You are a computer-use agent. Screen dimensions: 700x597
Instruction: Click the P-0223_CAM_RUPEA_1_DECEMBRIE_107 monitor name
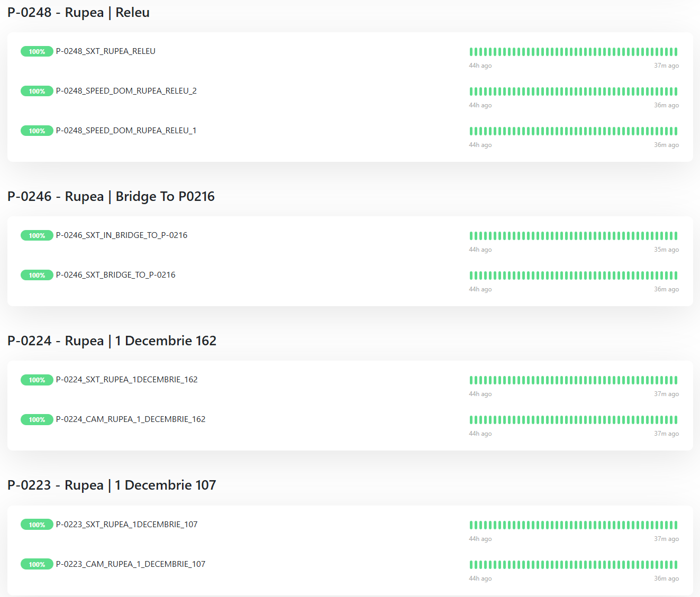[130, 564]
